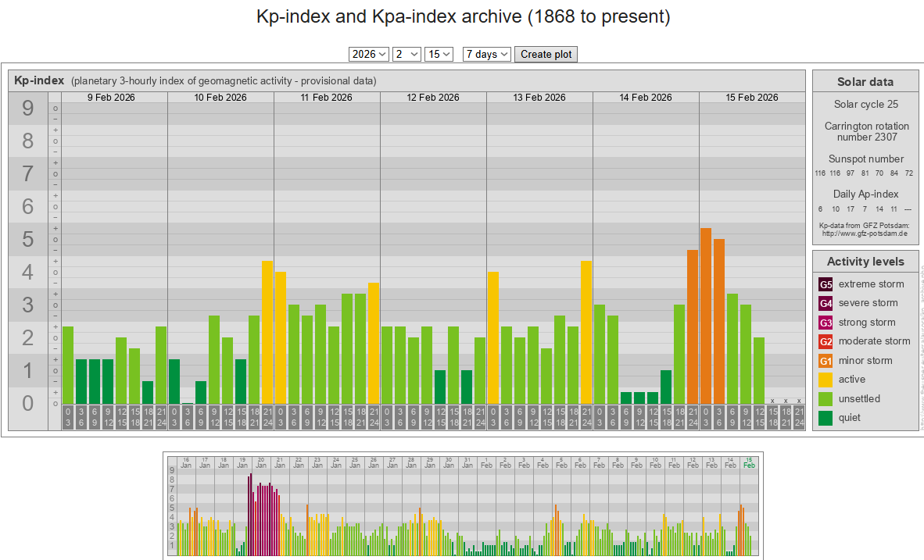The height and width of the screenshot is (560, 924).
Task: Open the month dropdown showing 2
Action: (x=406, y=54)
